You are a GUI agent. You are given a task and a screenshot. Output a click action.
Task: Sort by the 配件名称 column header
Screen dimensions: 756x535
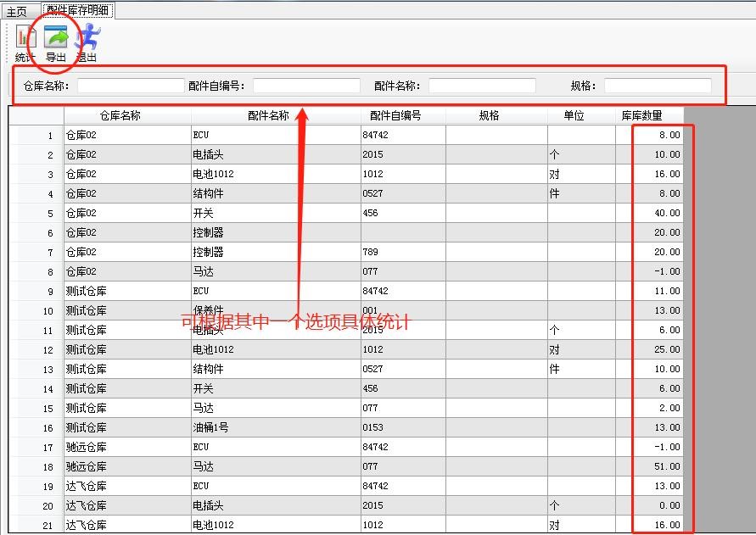click(x=276, y=115)
